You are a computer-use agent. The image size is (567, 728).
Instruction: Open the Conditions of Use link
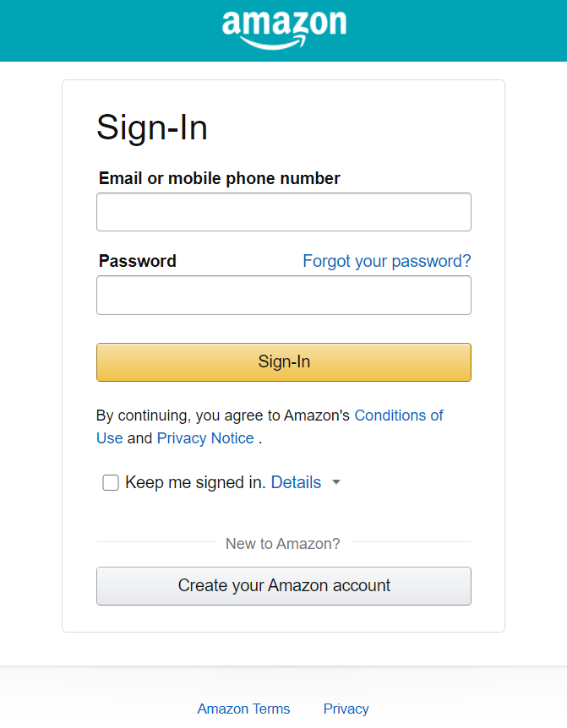pyautogui.click(x=398, y=416)
